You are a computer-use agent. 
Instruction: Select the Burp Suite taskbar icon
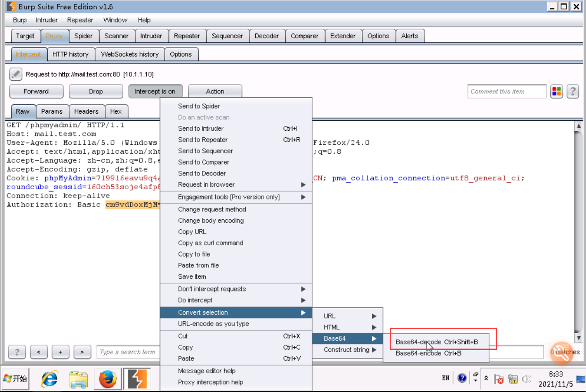pyautogui.click(x=137, y=379)
